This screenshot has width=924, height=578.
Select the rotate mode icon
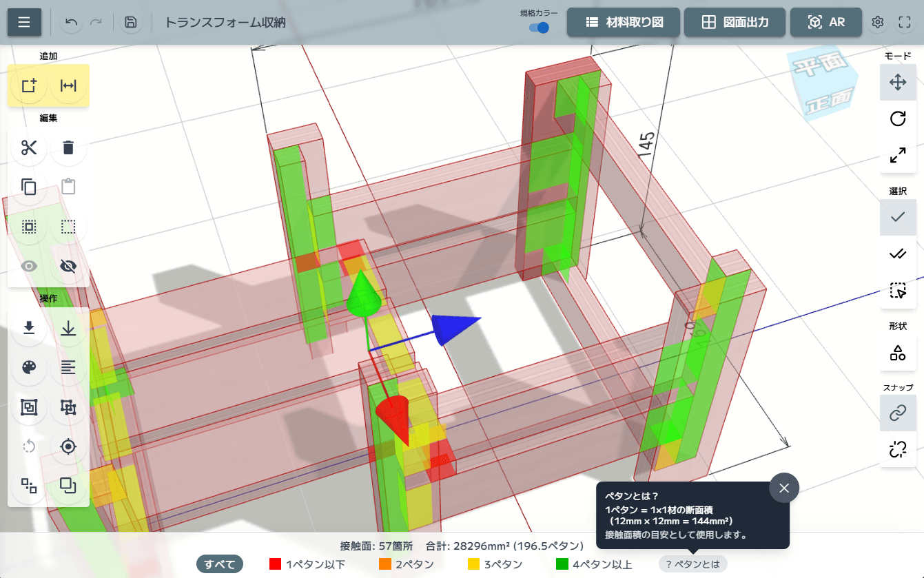pyautogui.click(x=897, y=119)
